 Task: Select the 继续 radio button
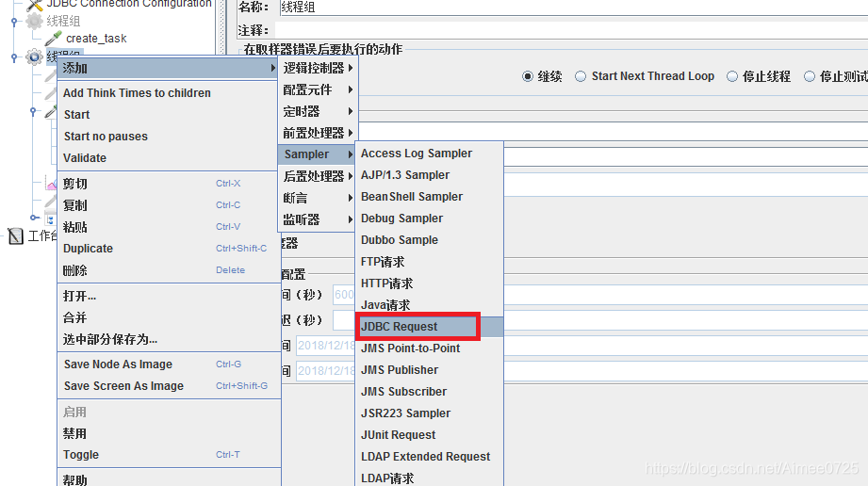tap(528, 76)
